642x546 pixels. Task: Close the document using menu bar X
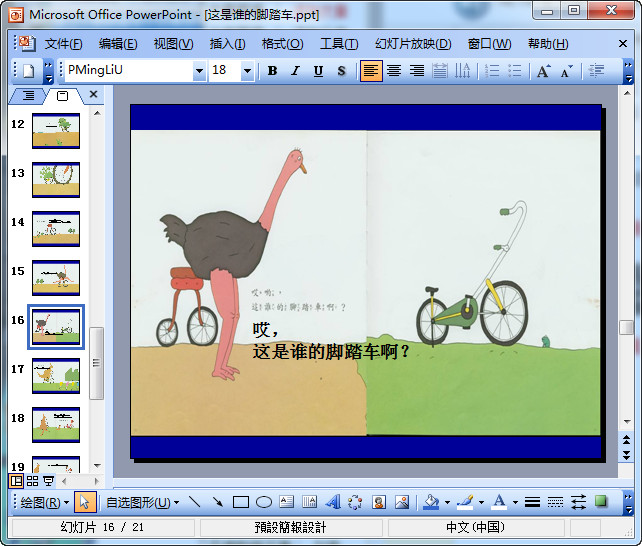(x=623, y=44)
